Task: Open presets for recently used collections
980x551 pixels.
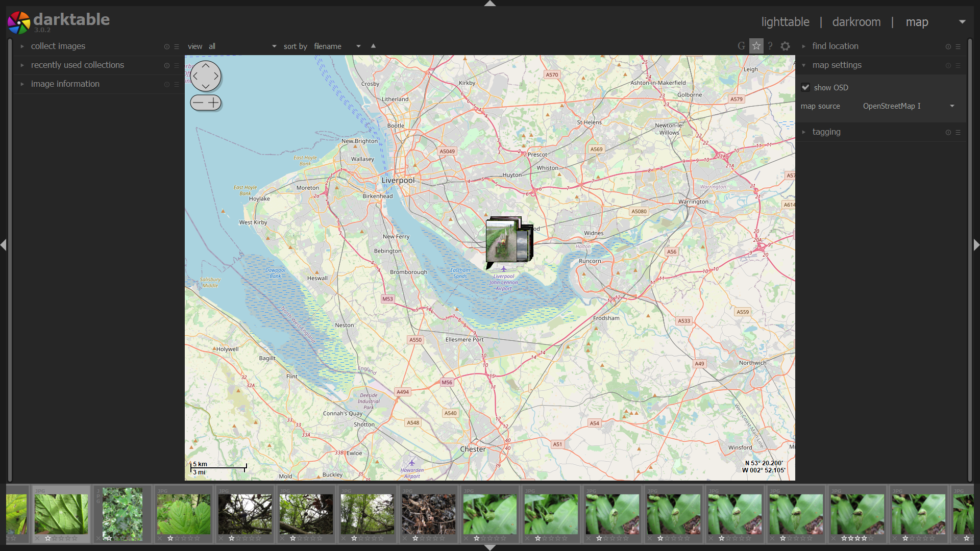Action: [x=177, y=65]
